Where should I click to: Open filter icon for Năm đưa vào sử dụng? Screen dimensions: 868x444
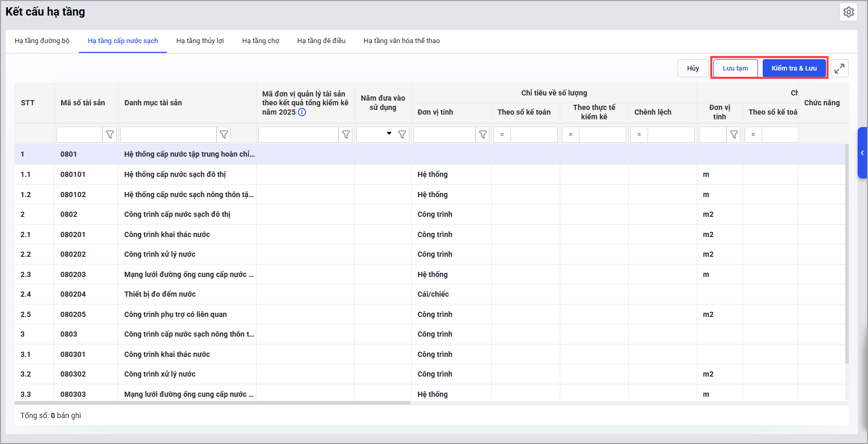[x=402, y=135]
